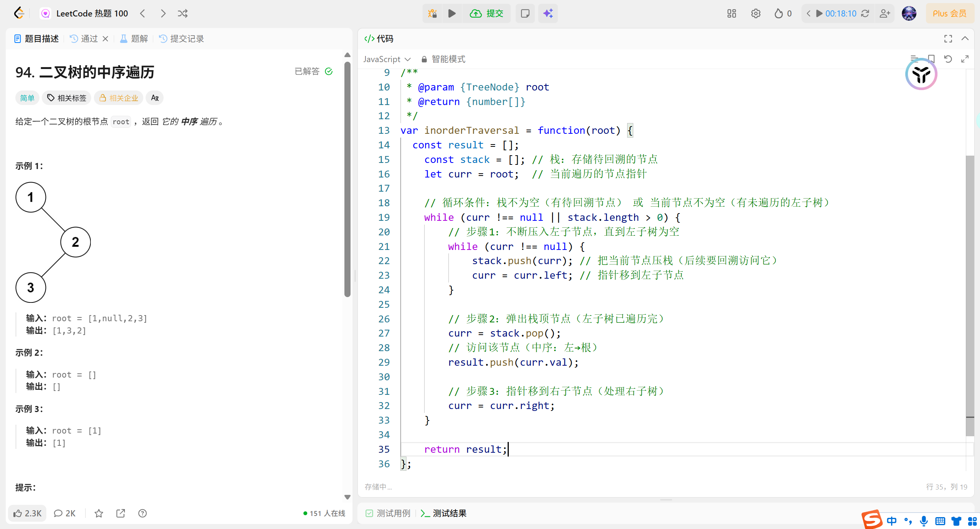Screen dimensions: 980x529
Task: Click the debug bug icon
Action: [433, 13]
